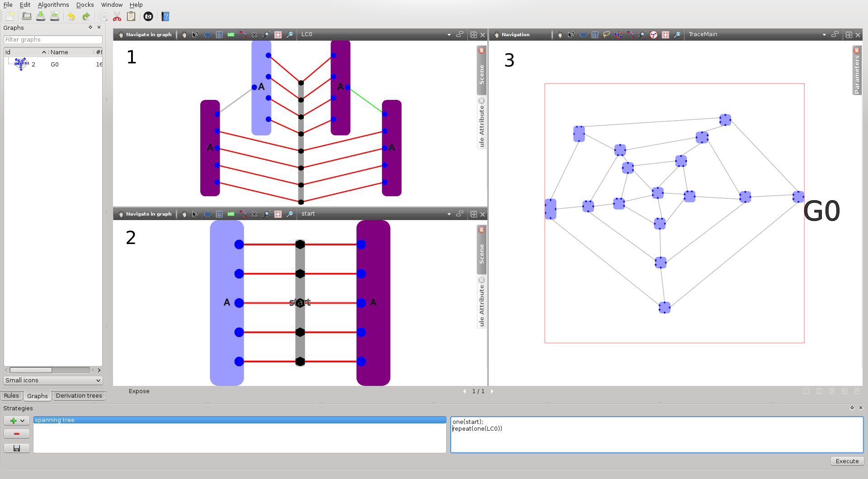Select the lasso tool in Navigation toolbar

pyautogui.click(x=607, y=35)
